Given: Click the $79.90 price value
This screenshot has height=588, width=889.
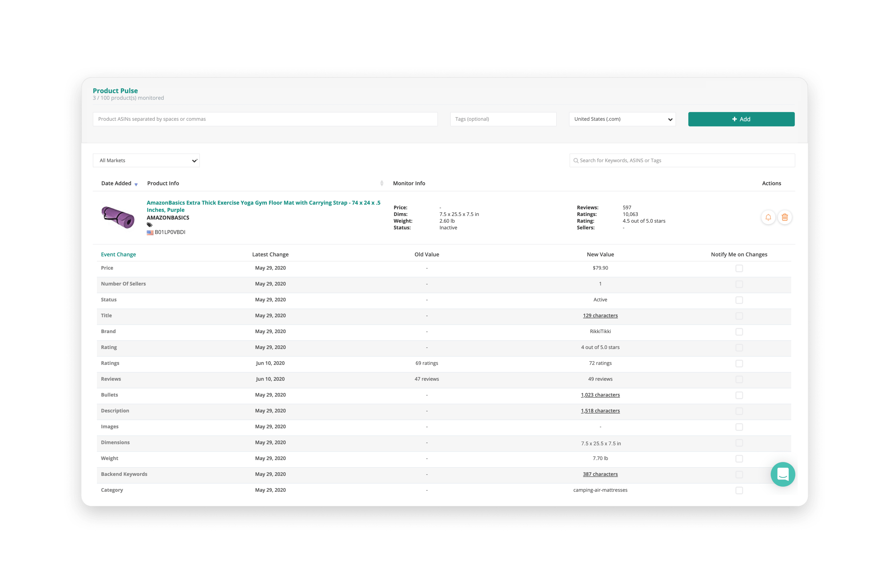Looking at the screenshot, I should point(600,268).
